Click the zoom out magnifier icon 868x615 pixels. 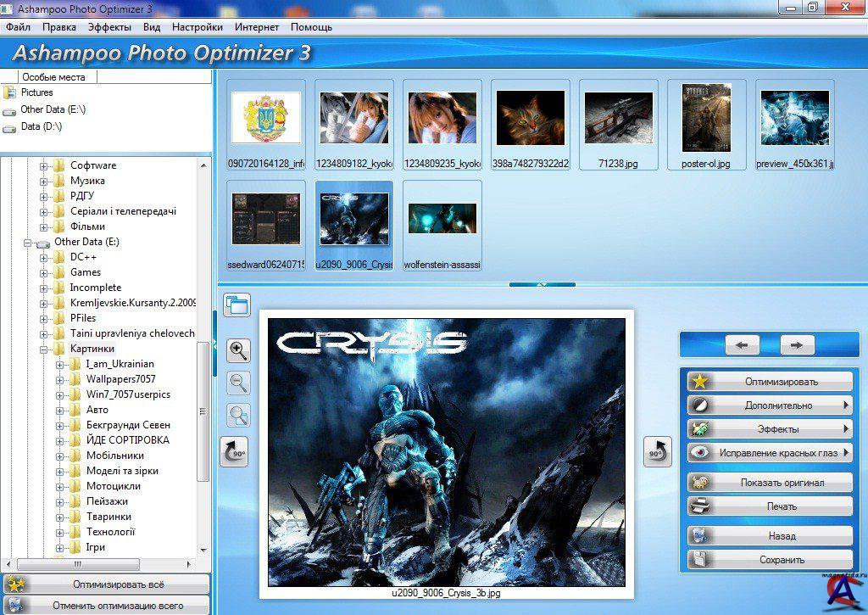[x=239, y=383]
